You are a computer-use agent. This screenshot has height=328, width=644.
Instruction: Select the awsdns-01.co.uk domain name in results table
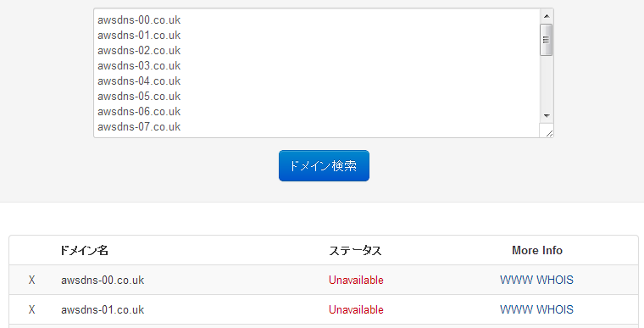coord(103,309)
